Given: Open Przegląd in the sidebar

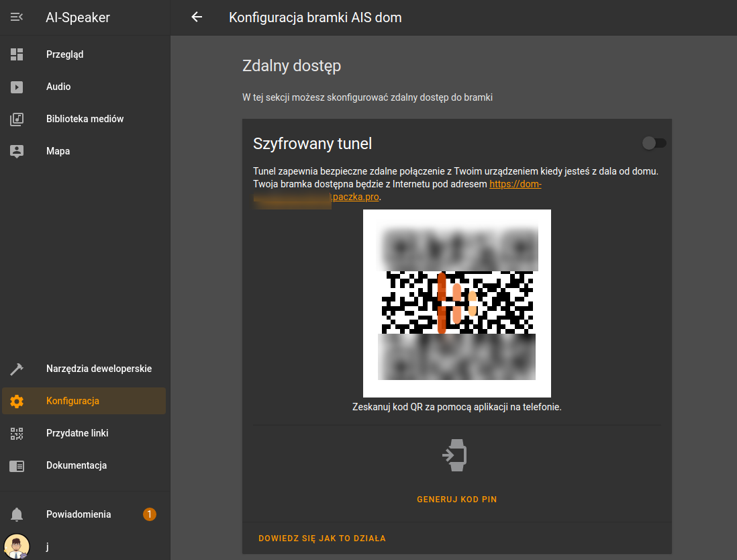Looking at the screenshot, I should click(x=85, y=54).
